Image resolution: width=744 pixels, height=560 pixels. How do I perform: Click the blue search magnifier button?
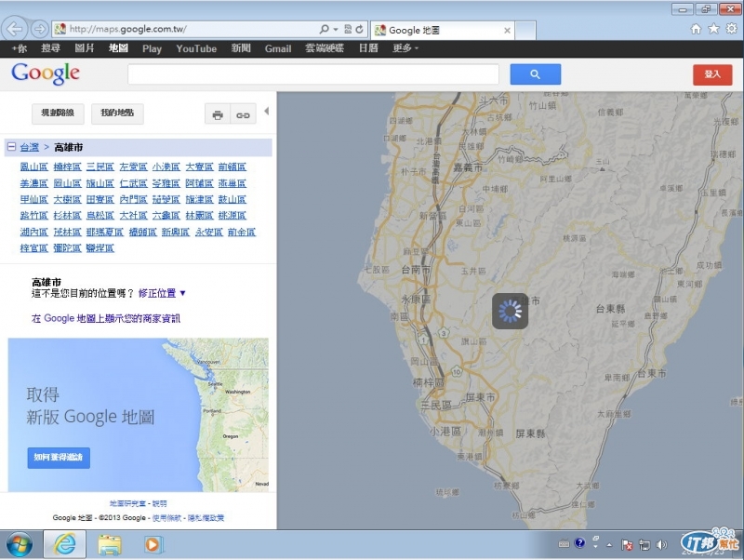pyautogui.click(x=536, y=74)
